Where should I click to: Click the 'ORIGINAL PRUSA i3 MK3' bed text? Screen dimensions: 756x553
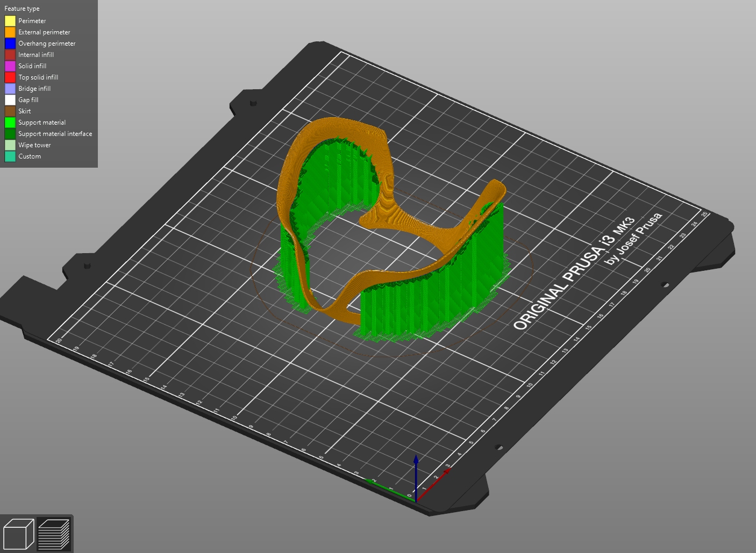574,273
